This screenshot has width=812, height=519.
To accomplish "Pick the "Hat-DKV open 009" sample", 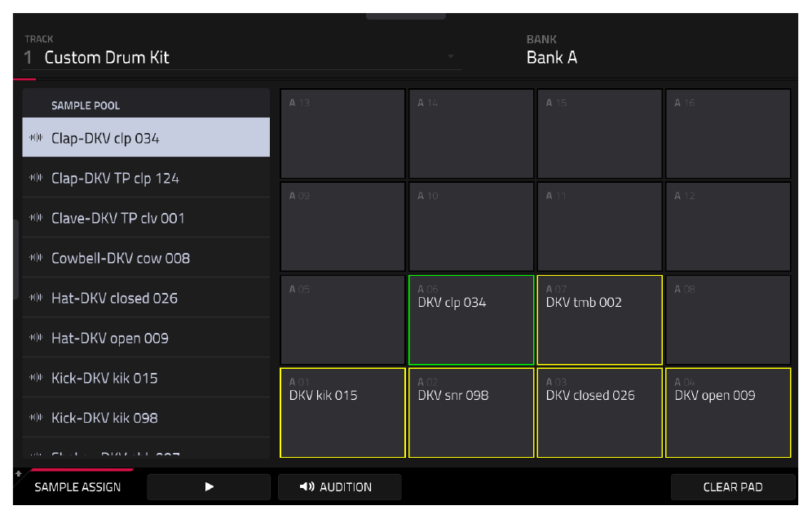I will pyautogui.click(x=146, y=338).
